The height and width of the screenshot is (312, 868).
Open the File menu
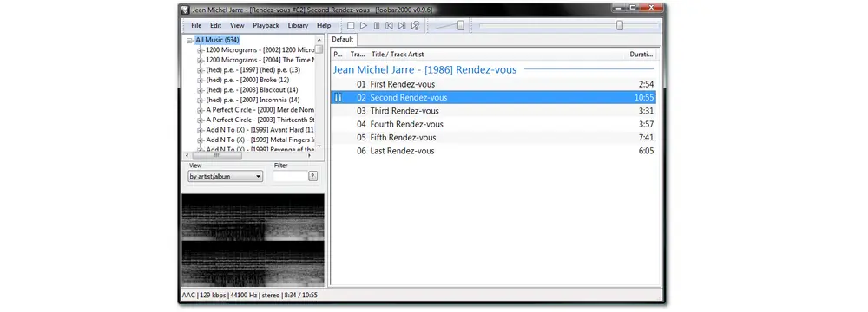tap(196, 25)
